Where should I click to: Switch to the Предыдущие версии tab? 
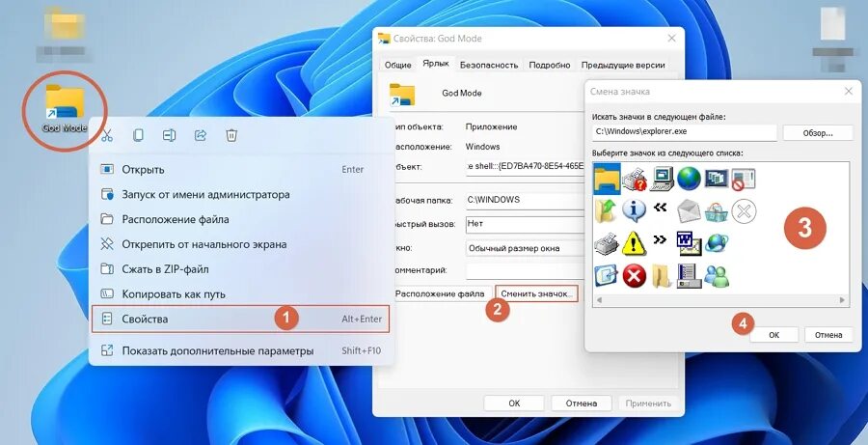coord(623,65)
